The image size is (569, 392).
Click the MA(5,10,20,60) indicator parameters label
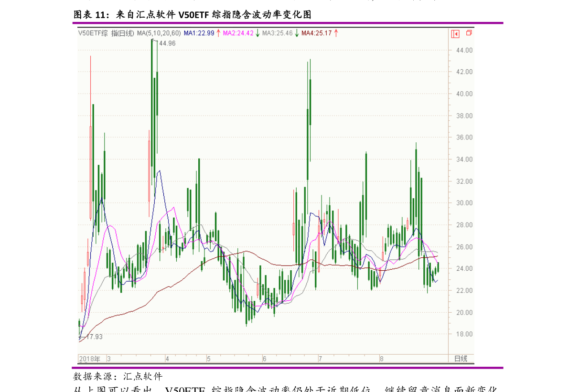159,33
